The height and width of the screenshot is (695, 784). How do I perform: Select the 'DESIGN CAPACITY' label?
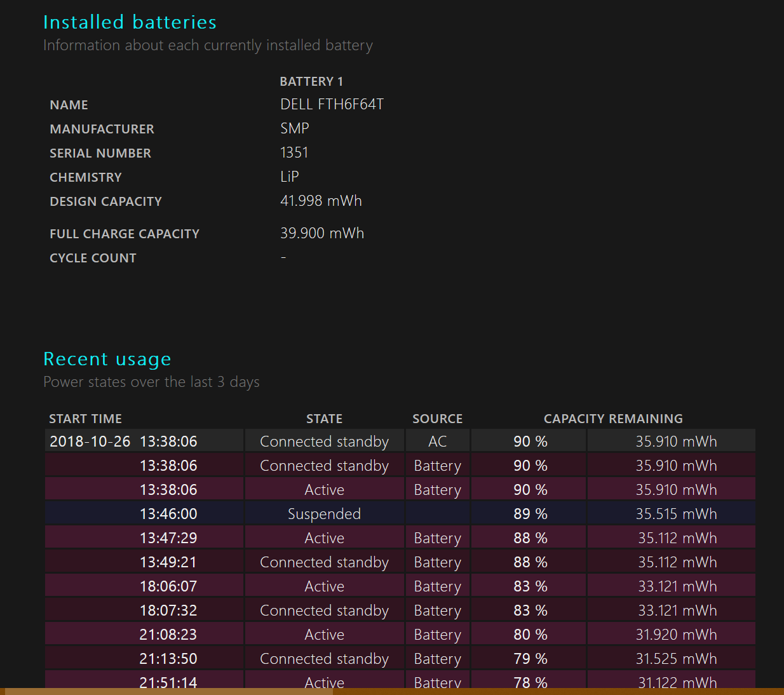pyautogui.click(x=105, y=201)
